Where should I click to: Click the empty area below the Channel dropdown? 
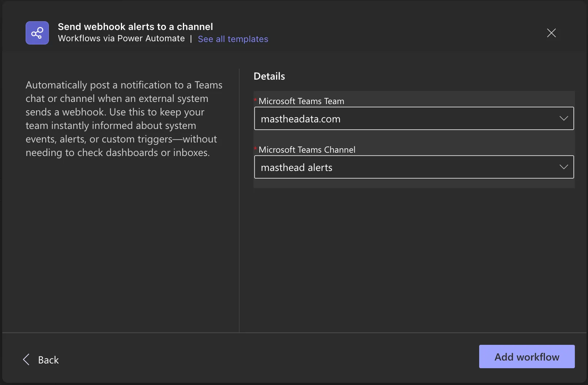(413, 256)
